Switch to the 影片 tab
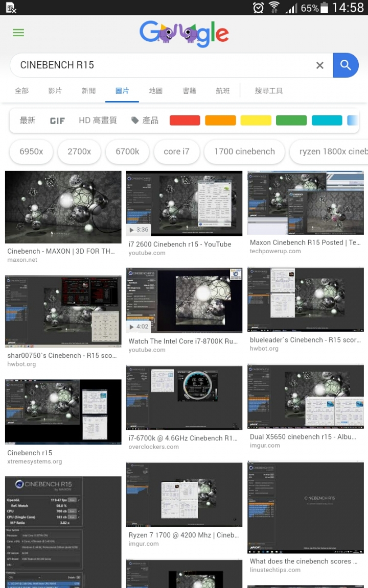368x588 pixels. pos(55,91)
